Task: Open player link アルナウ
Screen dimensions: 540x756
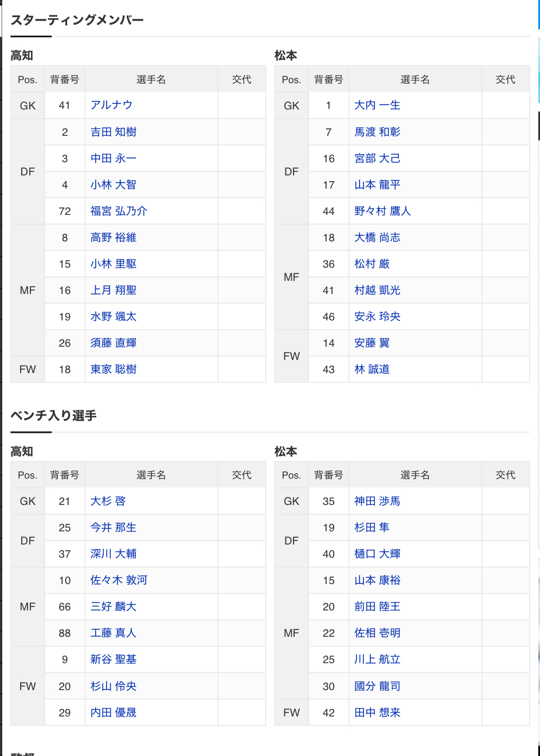Action: (x=111, y=105)
